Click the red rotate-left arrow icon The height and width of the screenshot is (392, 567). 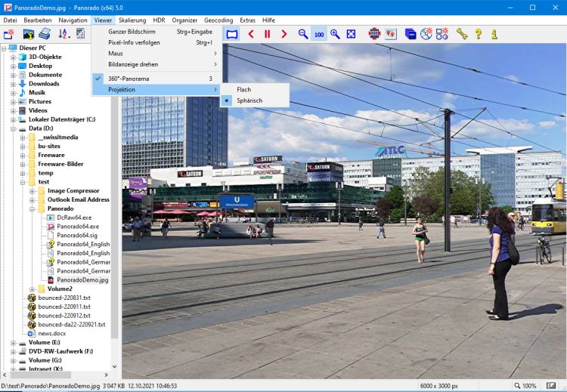click(250, 34)
